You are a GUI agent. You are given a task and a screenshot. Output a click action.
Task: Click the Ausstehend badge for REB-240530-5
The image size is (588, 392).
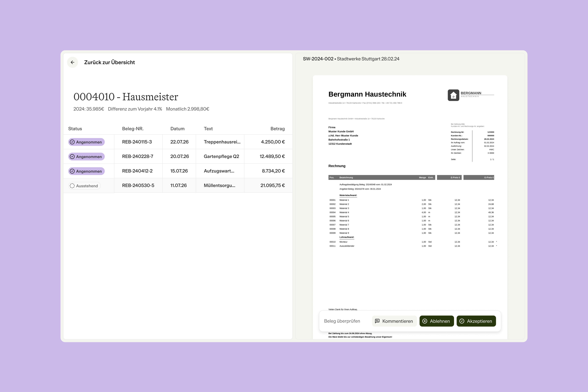[85, 186]
